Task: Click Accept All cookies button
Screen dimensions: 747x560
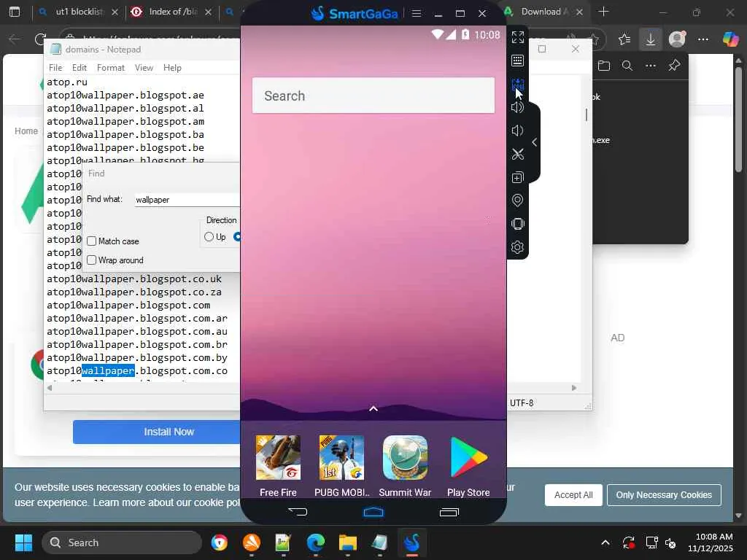Action: [x=573, y=495]
